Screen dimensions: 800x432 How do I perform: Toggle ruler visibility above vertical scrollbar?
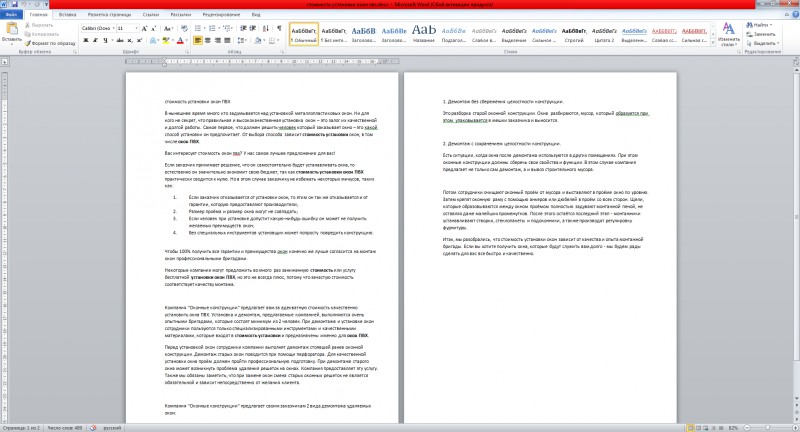(796, 61)
